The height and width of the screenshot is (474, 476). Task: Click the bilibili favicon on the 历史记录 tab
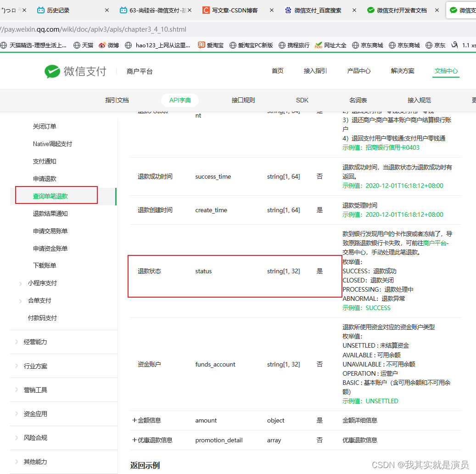pos(41,10)
